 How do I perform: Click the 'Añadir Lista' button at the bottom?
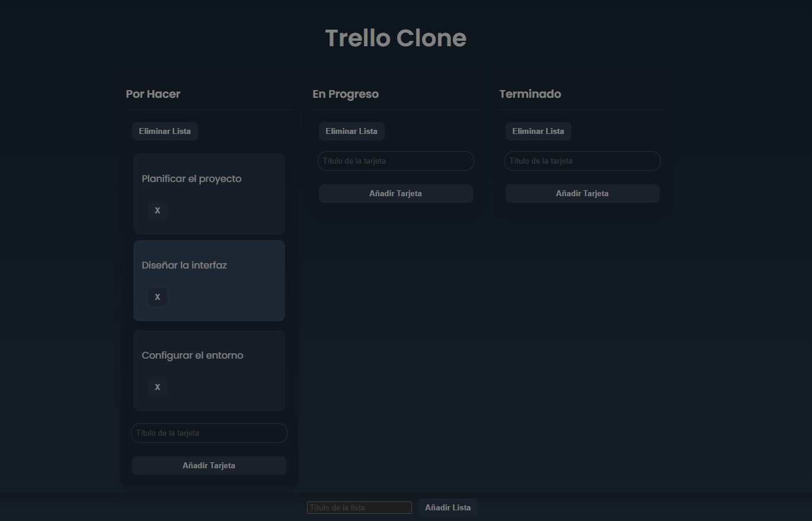pyautogui.click(x=447, y=507)
